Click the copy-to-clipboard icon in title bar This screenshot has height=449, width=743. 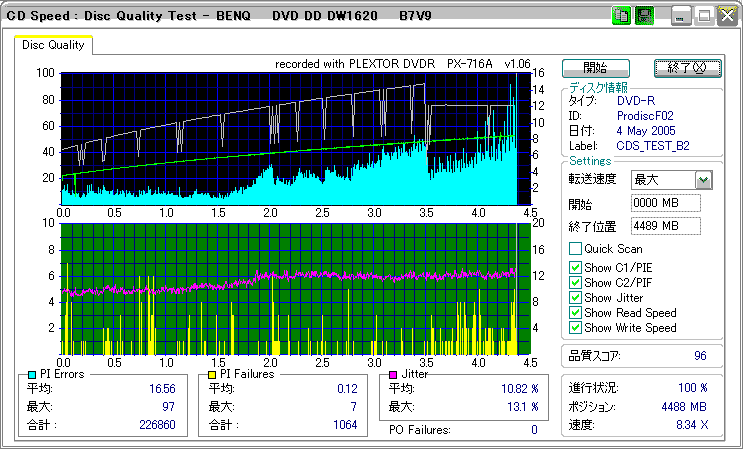[x=621, y=16]
